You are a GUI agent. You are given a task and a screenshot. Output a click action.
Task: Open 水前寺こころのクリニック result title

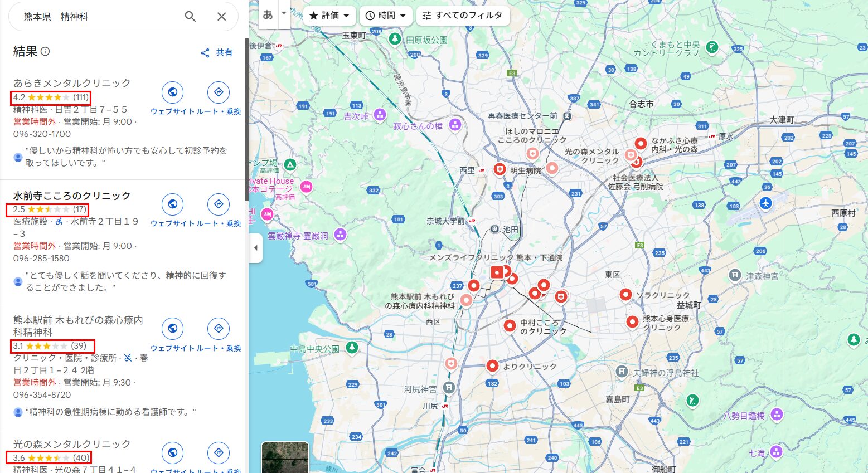coord(72,196)
